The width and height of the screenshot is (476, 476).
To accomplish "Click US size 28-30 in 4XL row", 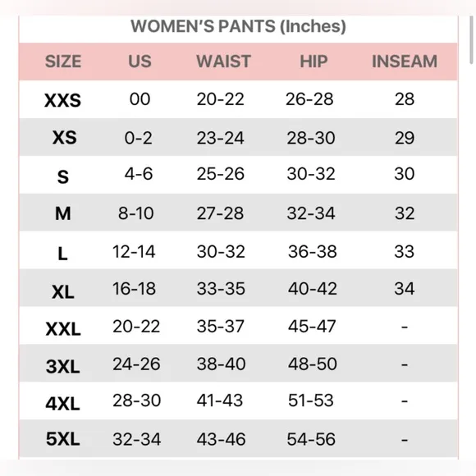I will coord(136,400).
